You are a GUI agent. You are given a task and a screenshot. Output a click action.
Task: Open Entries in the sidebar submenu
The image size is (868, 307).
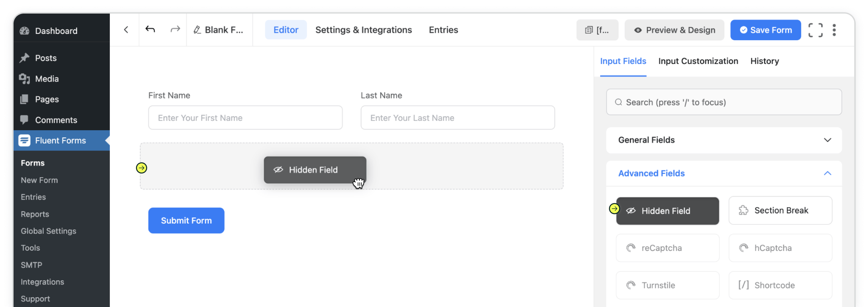point(33,197)
